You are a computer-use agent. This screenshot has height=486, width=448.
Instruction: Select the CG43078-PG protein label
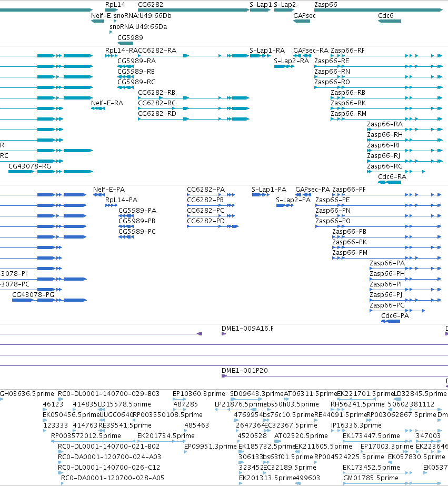tap(33, 295)
